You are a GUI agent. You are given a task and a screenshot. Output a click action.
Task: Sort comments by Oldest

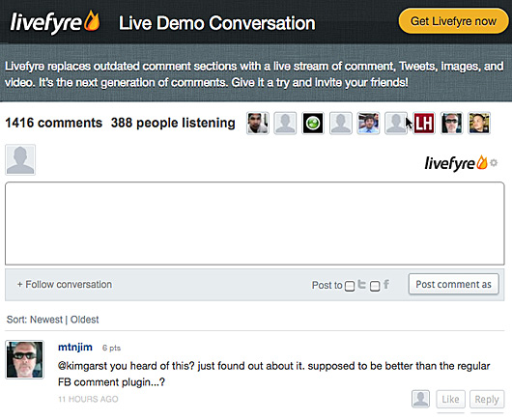(x=85, y=320)
